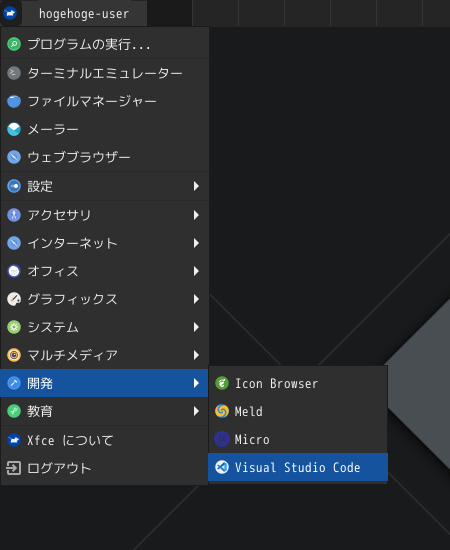Open the インターネット category
The height and width of the screenshot is (550, 450).
[x=105, y=243]
